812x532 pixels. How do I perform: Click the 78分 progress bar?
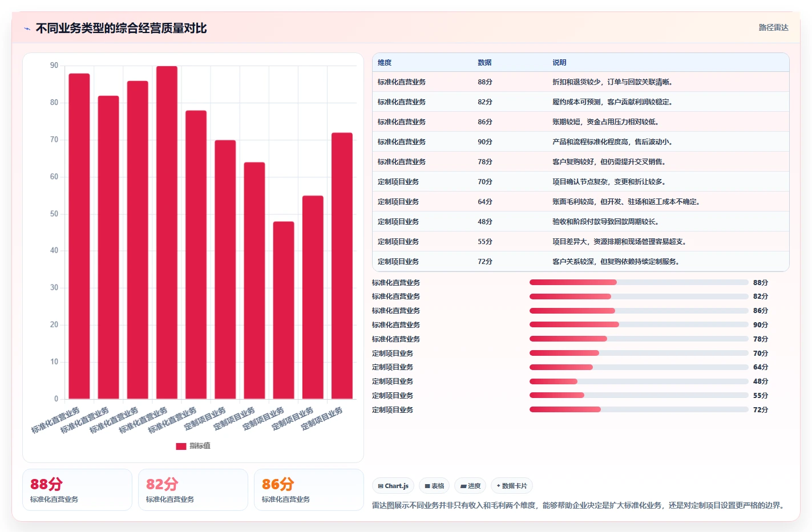(639, 339)
